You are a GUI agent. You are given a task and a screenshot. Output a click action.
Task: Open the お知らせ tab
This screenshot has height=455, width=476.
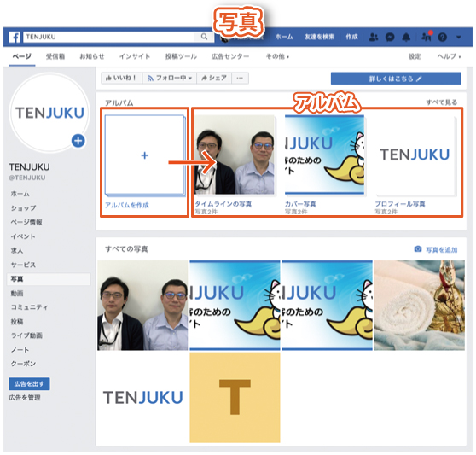[x=91, y=56]
